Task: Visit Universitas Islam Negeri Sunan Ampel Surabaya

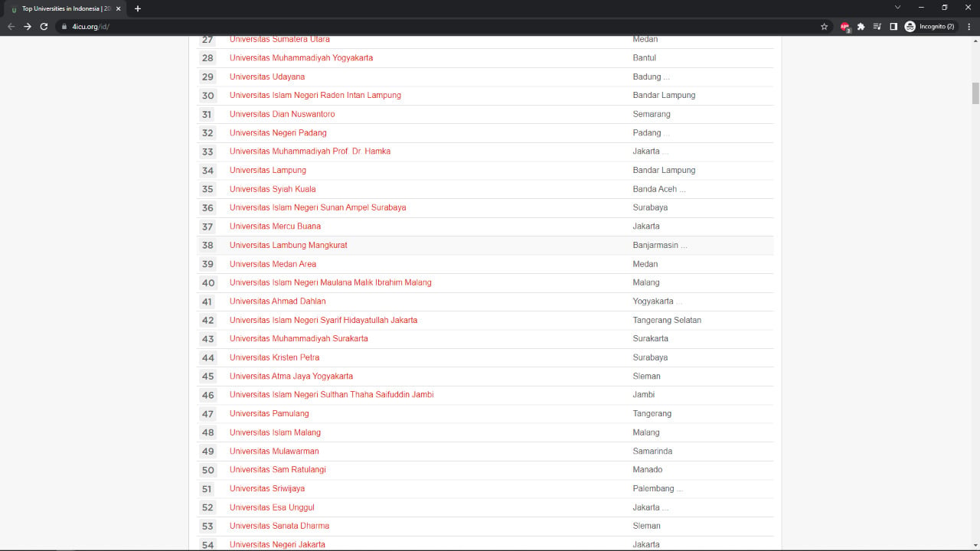Action: pos(318,207)
